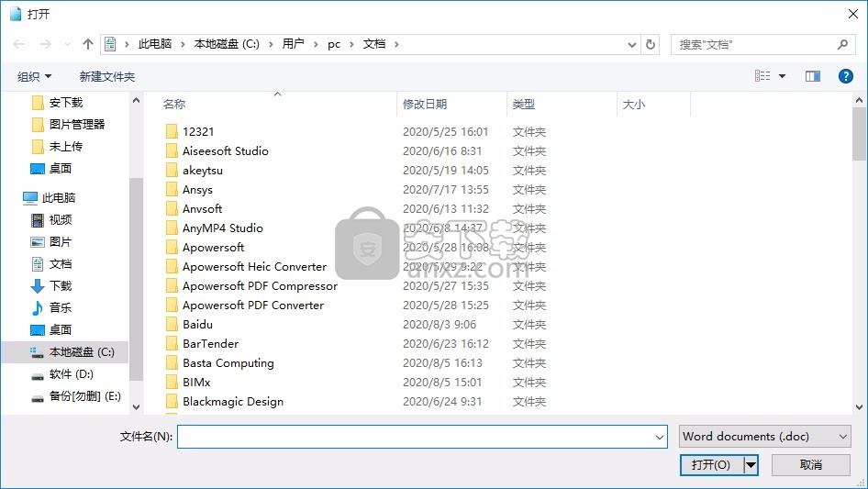Open the 打开 button dropdown arrow
The height and width of the screenshot is (489, 868).
coord(751,464)
